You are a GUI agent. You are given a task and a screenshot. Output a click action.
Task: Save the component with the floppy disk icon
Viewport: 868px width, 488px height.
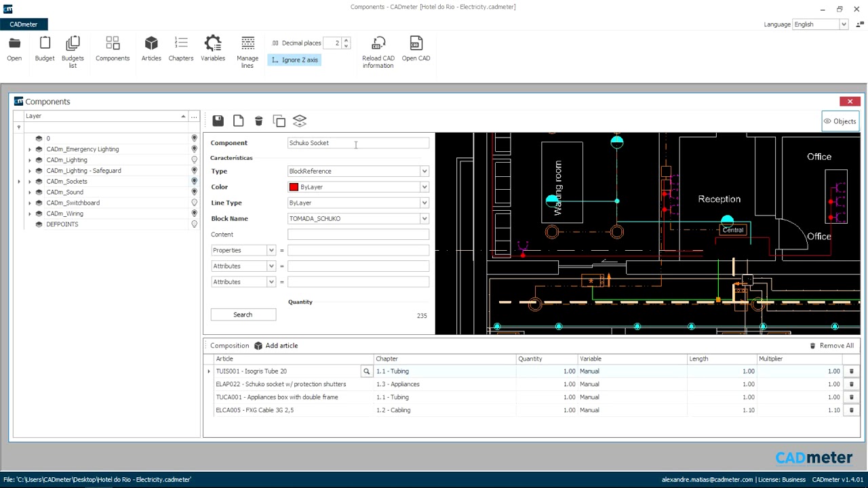[218, 121]
